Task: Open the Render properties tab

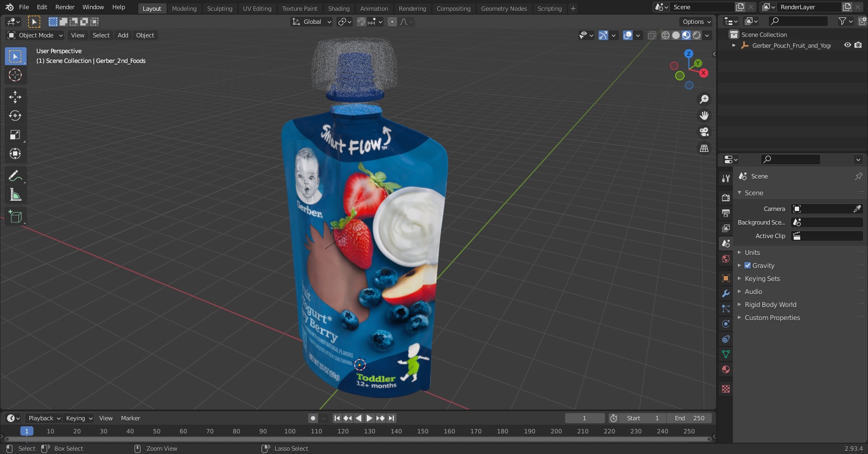Action: (726, 198)
